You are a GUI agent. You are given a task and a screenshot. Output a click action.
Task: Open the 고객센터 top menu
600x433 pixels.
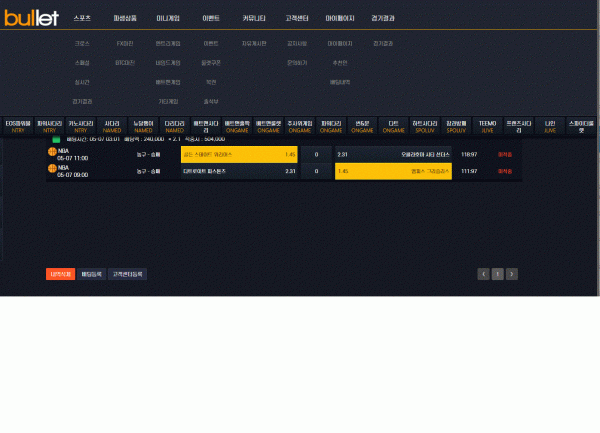[297, 18]
